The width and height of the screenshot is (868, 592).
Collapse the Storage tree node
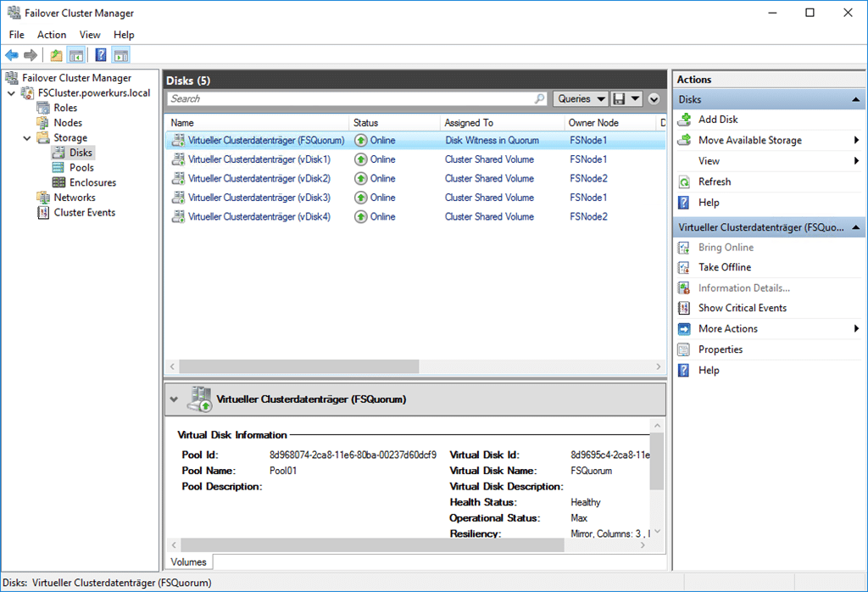coord(27,138)
